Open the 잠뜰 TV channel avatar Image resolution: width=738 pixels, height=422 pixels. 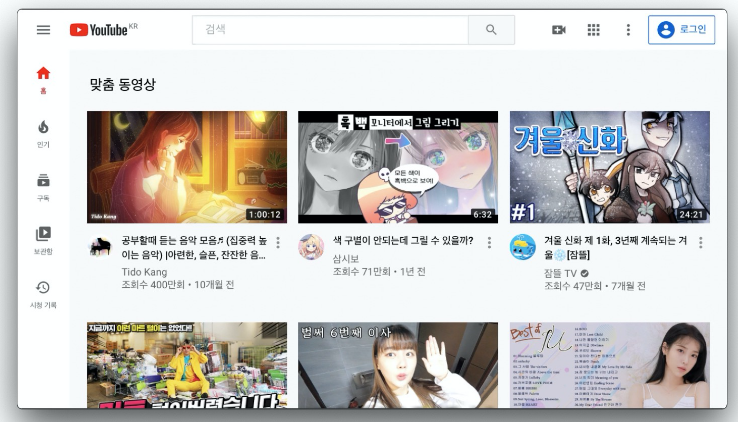(522, 247)
